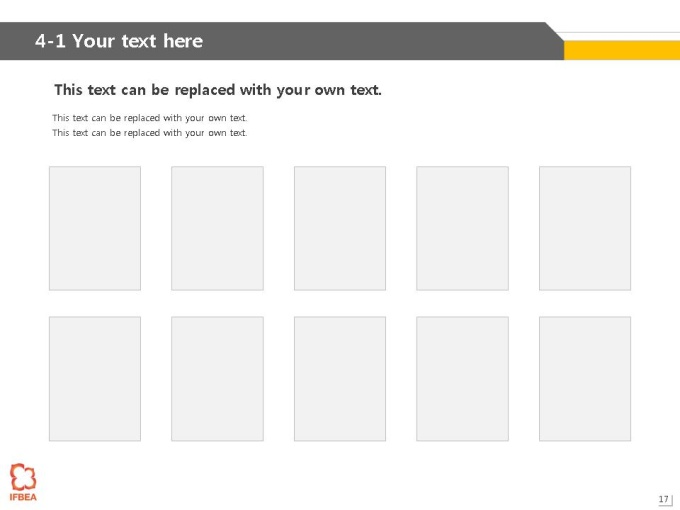Select third placeholder in top row
The width and height of the screenshot is (680, 510).
click(340, 228)
